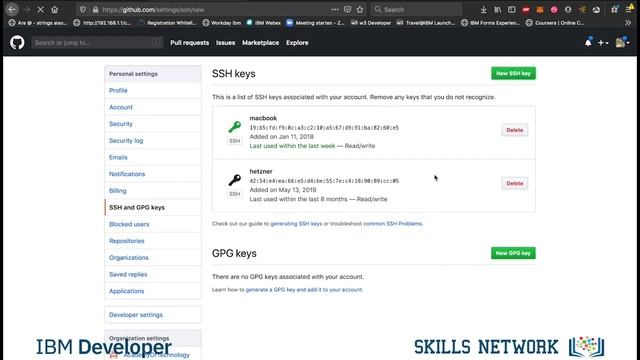Screen dimensions: 640x360
Task: Open the 'Workday ibm' bookmark
Action: coord(222,23)
